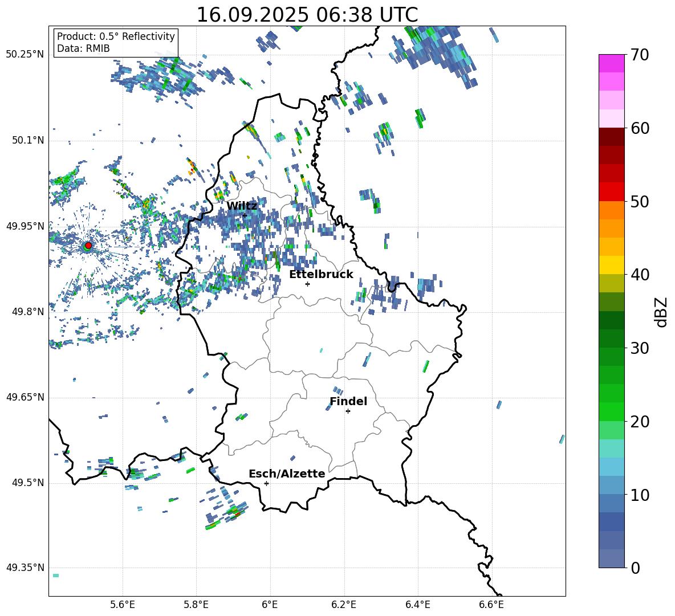The image size is (675, 616).
Task: Click the 6.6°E longitude label
Action: coord(491,605)
